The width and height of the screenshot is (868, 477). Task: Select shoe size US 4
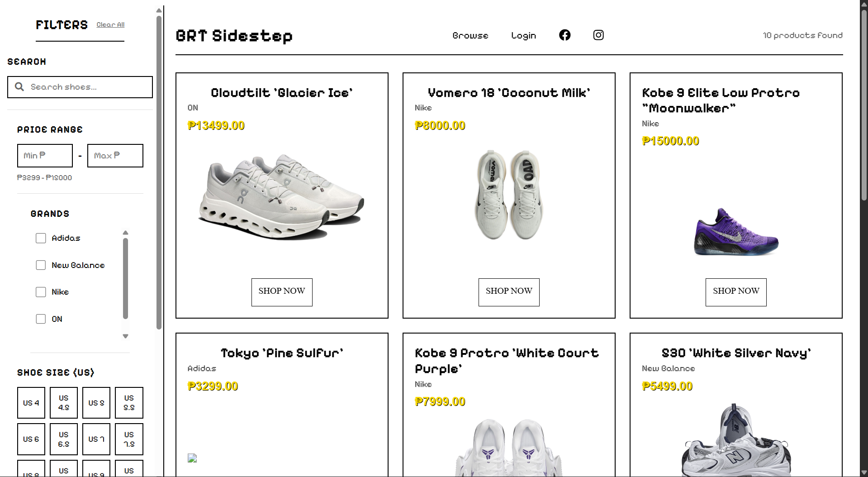31,402
